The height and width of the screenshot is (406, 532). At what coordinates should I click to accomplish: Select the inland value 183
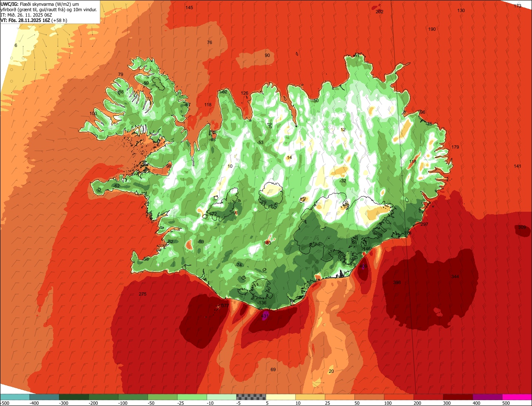coord(268,243)
